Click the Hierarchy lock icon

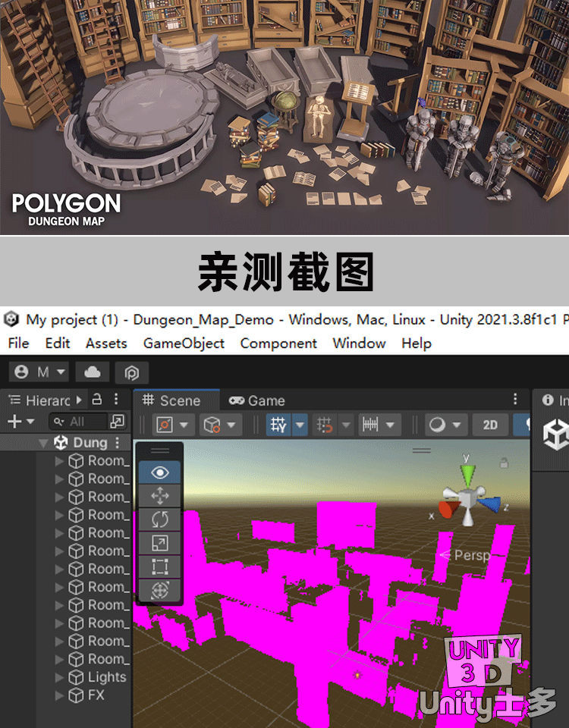97,400
